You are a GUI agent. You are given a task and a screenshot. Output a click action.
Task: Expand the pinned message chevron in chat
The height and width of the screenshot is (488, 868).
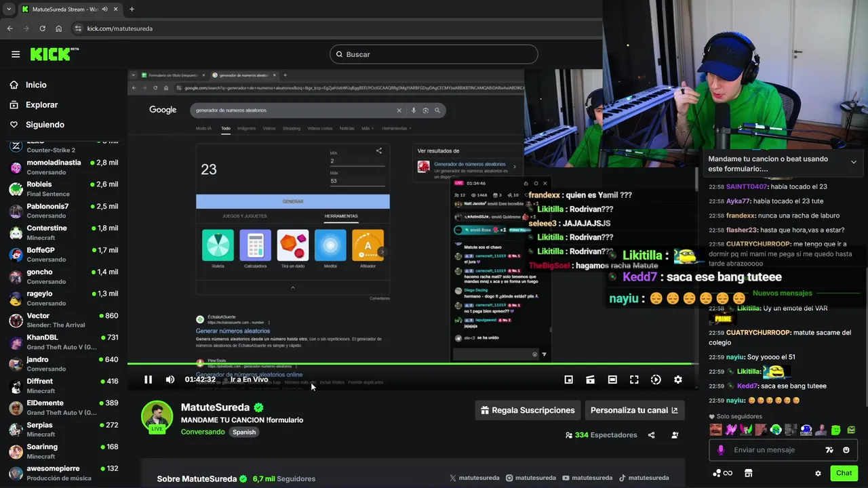pyautogui.click(x=853, y=162)
